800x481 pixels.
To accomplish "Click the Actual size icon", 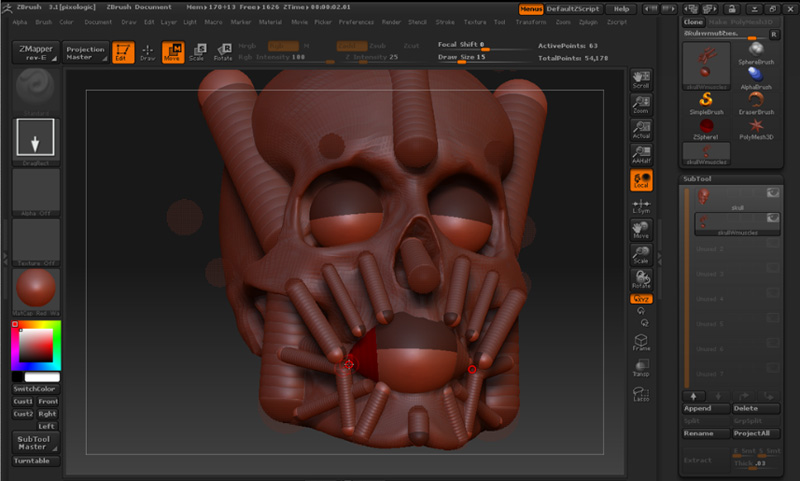I will click(x=641, y=130).
